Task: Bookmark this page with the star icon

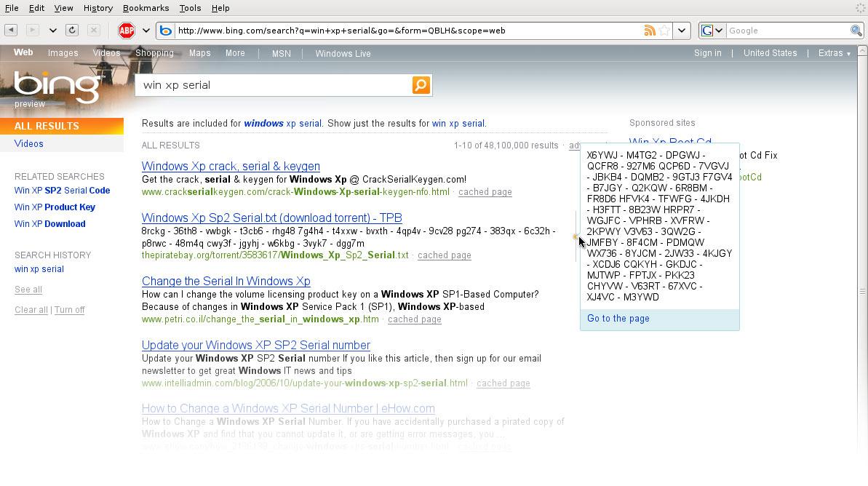Action: pos(664,31)
